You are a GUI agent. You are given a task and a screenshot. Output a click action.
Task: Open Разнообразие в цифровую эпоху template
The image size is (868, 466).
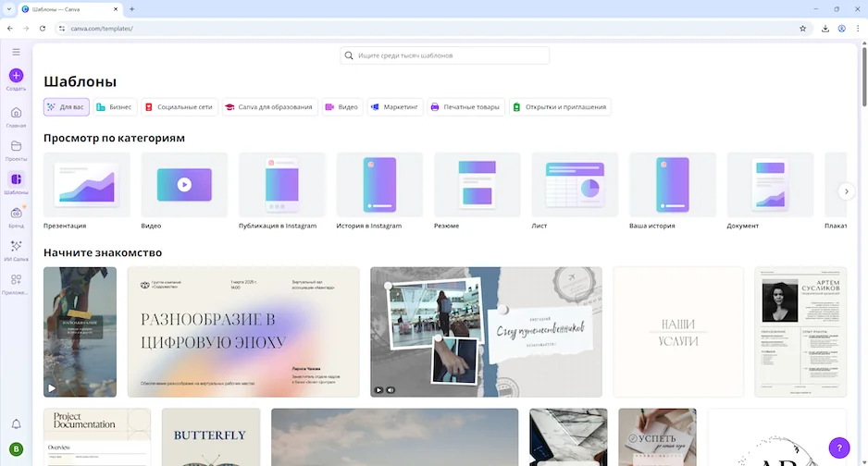tap(243, 332)
